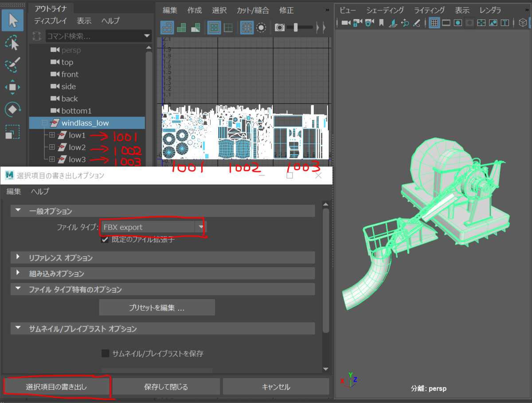Choose the Scale tool in toolbox
532x403 pixels.
[x=12, y=132]
